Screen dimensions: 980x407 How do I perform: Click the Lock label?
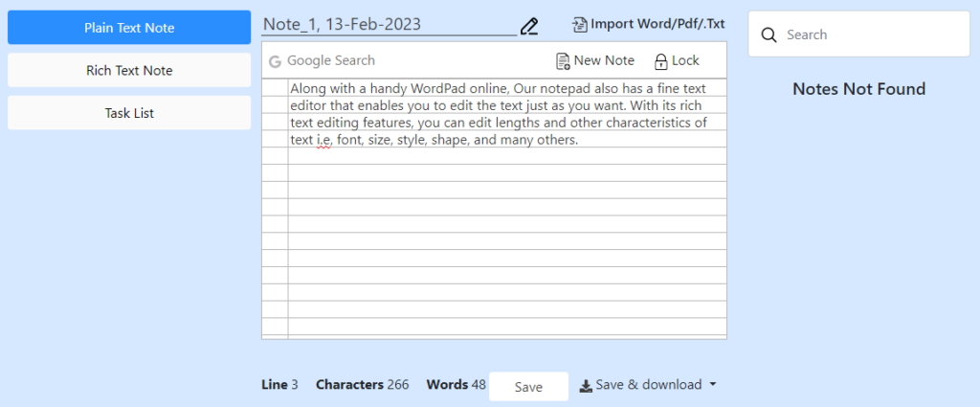pyautogui.click(x=685, y=60)
